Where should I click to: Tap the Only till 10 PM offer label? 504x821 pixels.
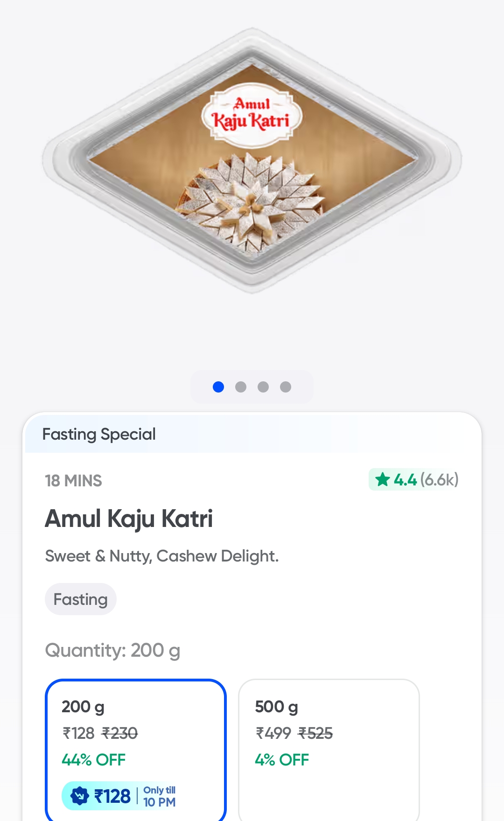coord(159,796)
